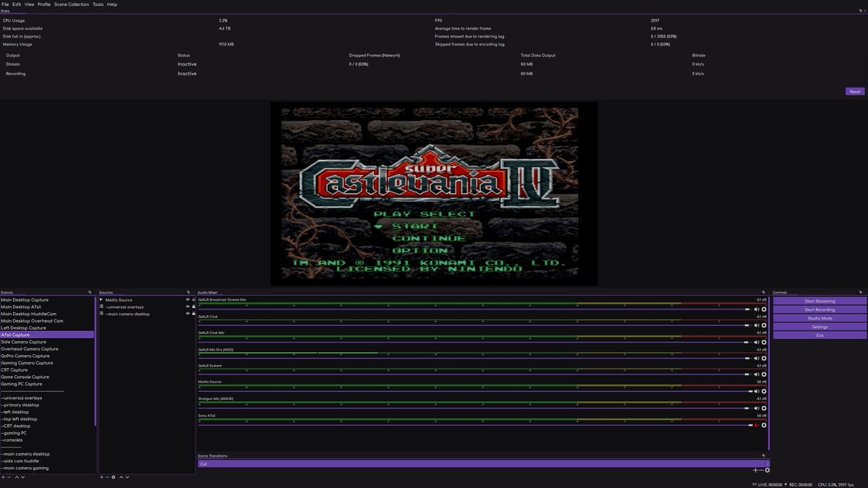Pop out the Audio Mixer dock
The width and height of the screenshot is (868, 488).
coord(764,292)
